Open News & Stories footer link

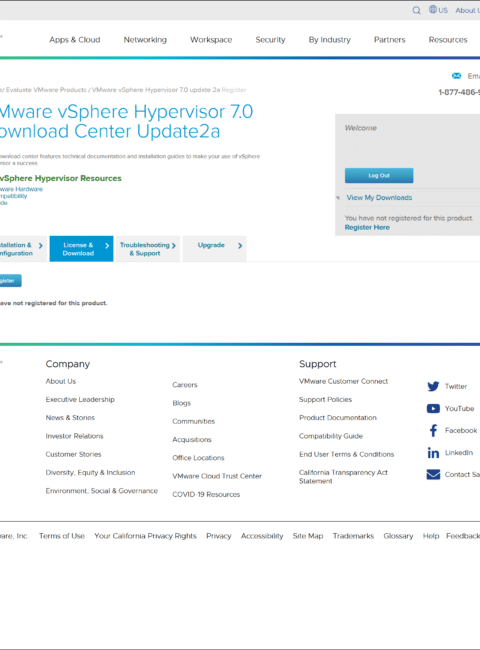[x=70, y=417]
